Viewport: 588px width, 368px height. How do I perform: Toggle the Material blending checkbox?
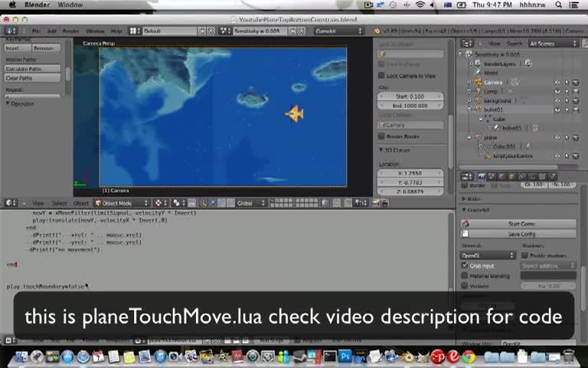(x=465, y=276)
